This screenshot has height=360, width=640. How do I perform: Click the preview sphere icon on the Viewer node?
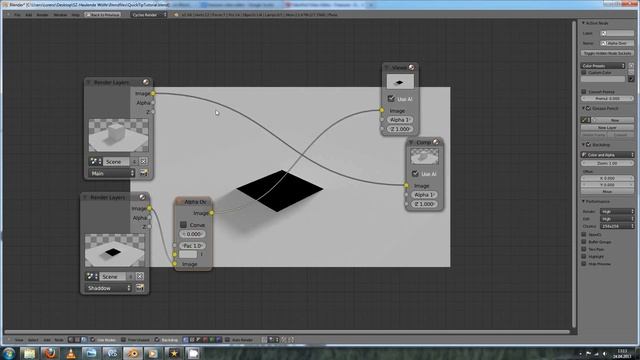pos(411,67)
